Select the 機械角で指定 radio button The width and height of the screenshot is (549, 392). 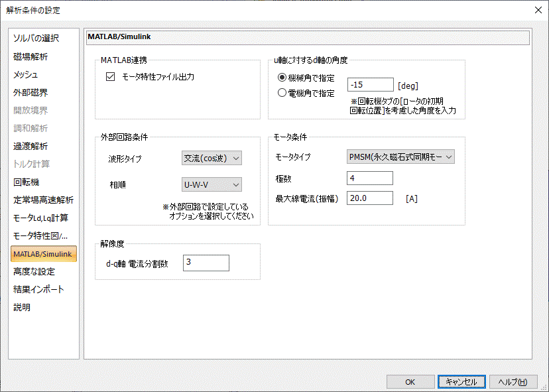[282, 77]
